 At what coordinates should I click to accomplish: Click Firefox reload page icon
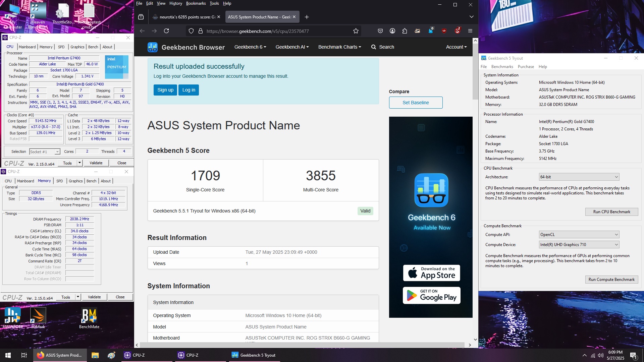coord(166,31)
